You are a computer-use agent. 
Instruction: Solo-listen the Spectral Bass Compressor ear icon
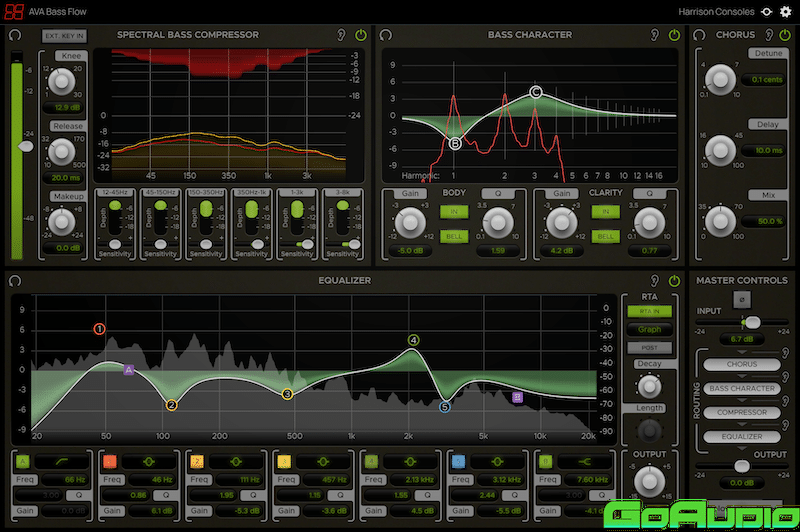pos(341,35)
